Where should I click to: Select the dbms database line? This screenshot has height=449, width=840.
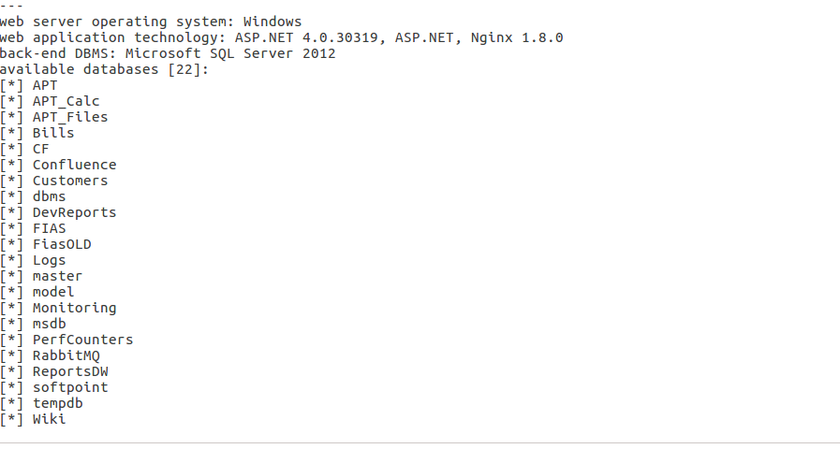pyautogui.click(x=49, y=197)
